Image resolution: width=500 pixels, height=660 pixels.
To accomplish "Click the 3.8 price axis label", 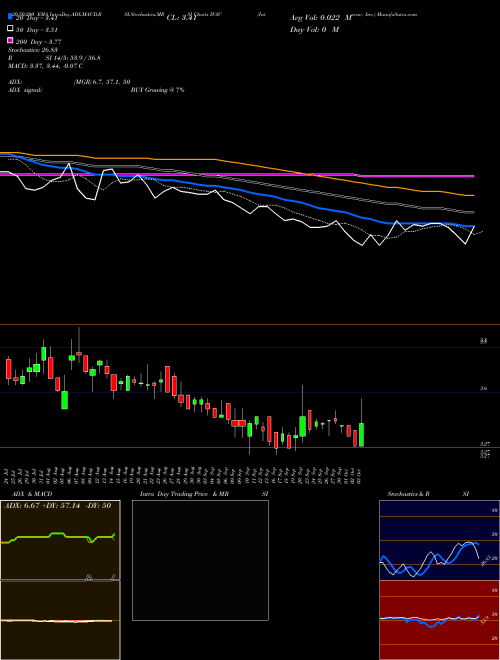I will click(484, 341).
